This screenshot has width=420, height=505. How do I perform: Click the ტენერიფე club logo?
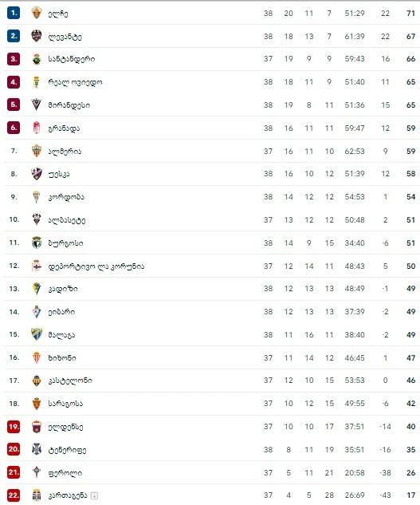(37, 449)
